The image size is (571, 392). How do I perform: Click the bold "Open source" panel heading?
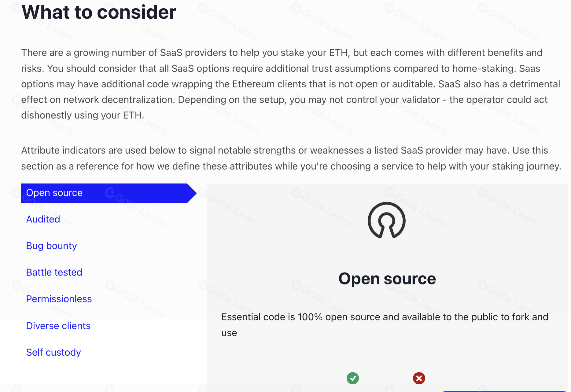(x=387, y=279)
